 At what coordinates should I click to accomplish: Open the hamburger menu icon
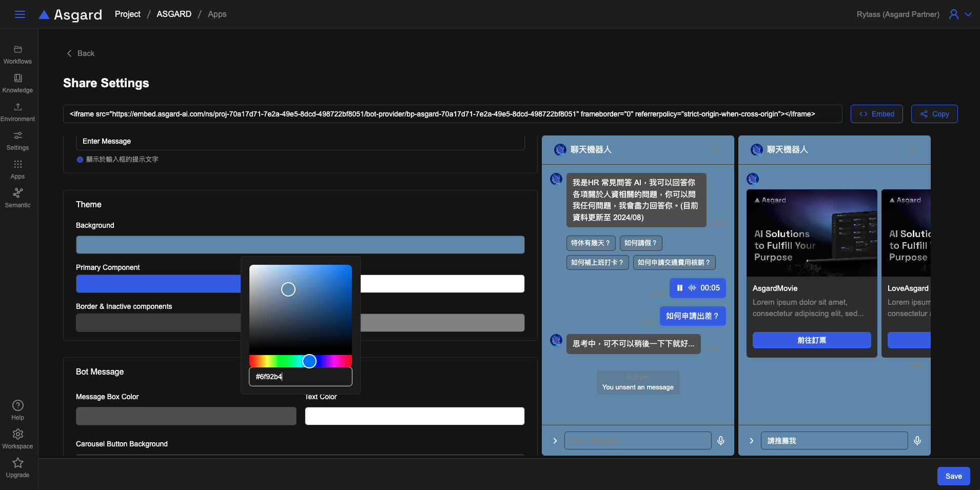tap(20, 14)
